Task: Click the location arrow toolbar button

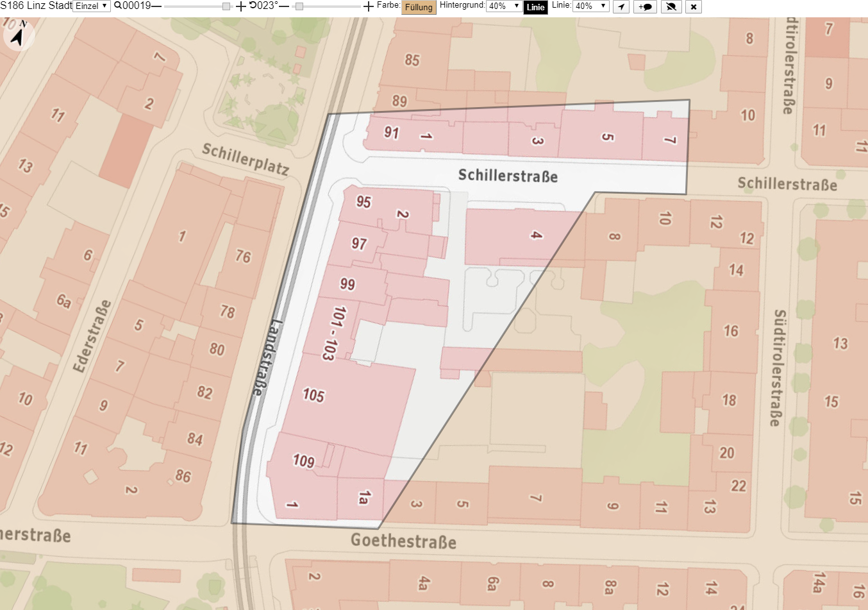Action: coord(621,7)
